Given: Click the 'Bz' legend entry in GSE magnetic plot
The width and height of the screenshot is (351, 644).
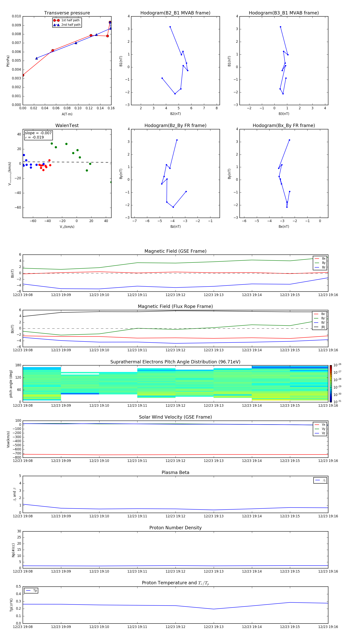Looking at the screenshot, I should coord(320,267).
